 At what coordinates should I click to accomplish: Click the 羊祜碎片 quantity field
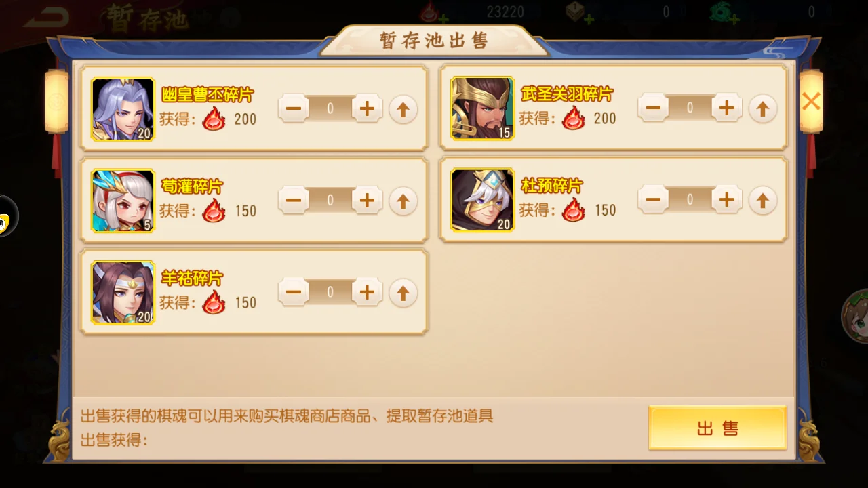click(330, 292)
